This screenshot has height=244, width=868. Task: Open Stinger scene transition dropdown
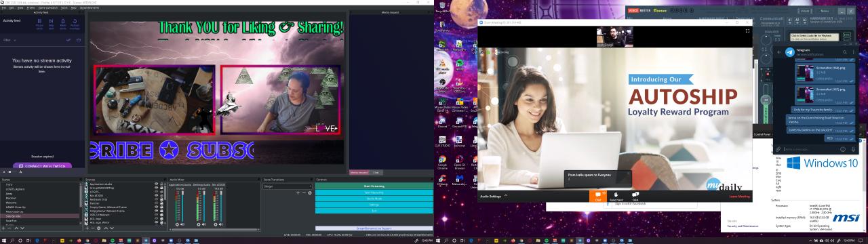coord(287,186)
